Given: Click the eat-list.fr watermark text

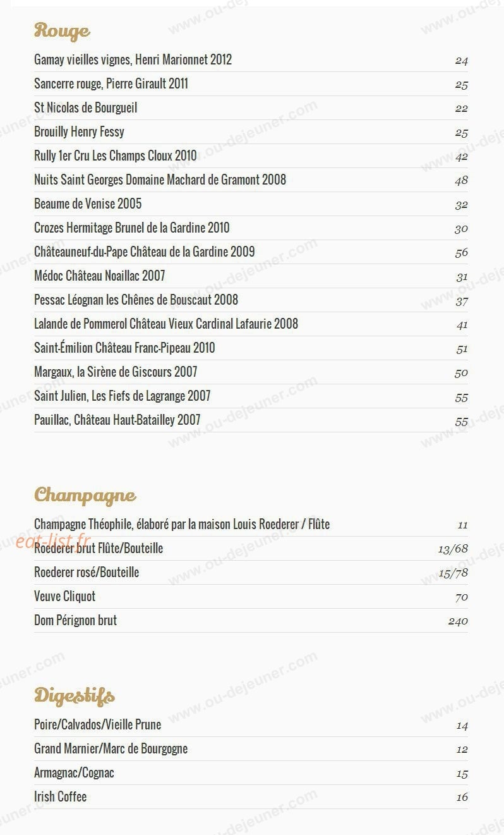Looking at the screenshot, I should (x=53, y=541).
